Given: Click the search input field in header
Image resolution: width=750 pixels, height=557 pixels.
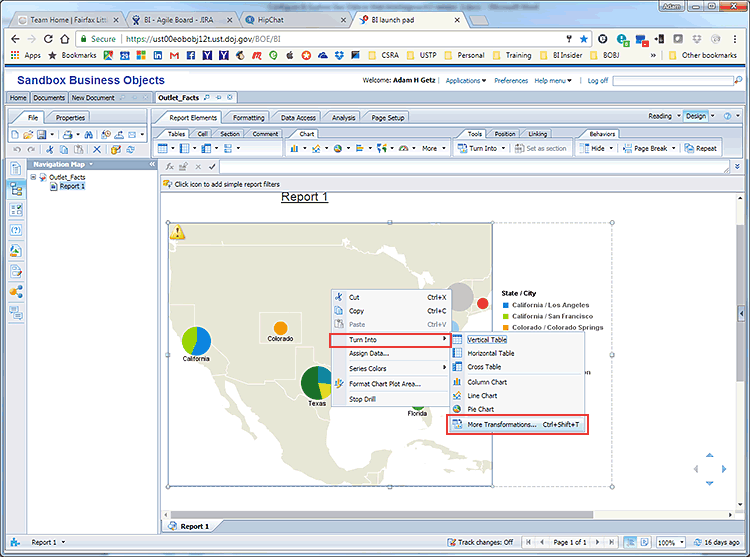Looking at the screenshot, I should click(x=673, y=80).
